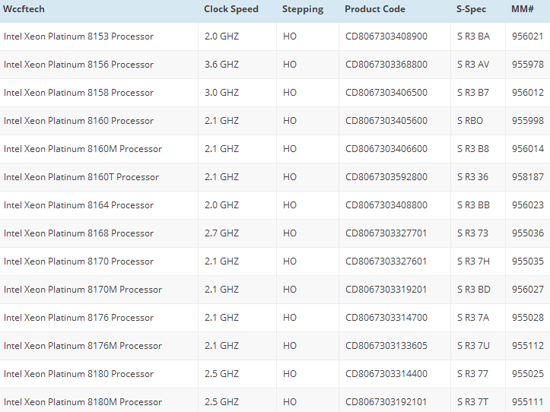This screenshot has height=412, width=550.
Task: Click product code CD8067303319201
Action: 386,289
